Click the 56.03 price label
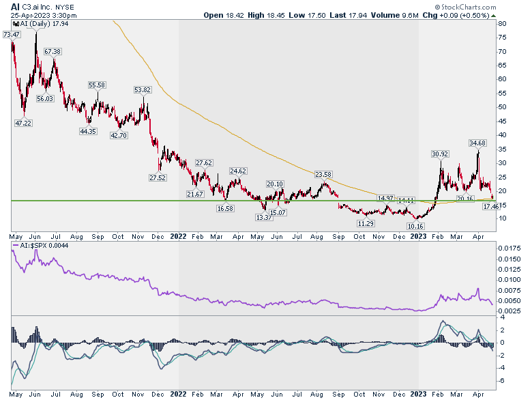 click(x=45, y=98)
